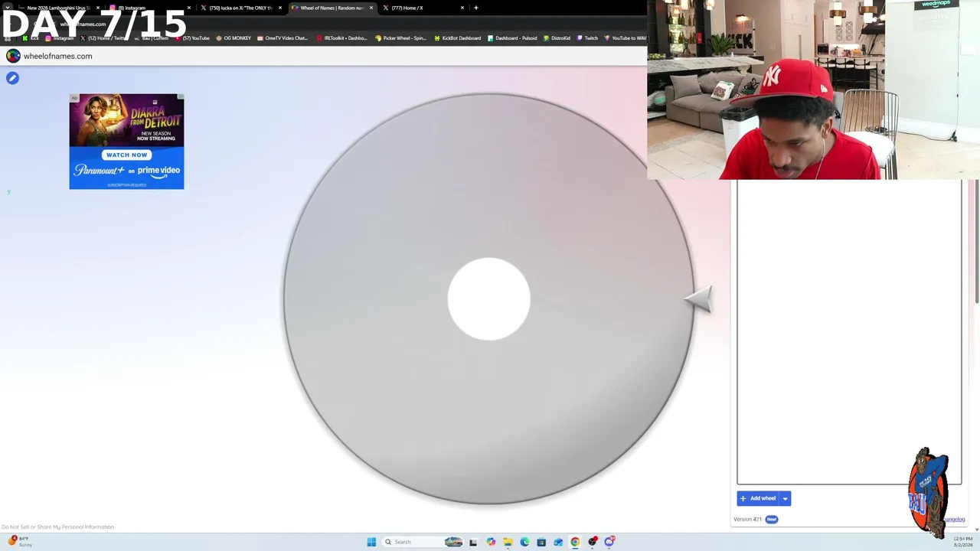Open the YouTube to WAV bookmark

point(626,38)
